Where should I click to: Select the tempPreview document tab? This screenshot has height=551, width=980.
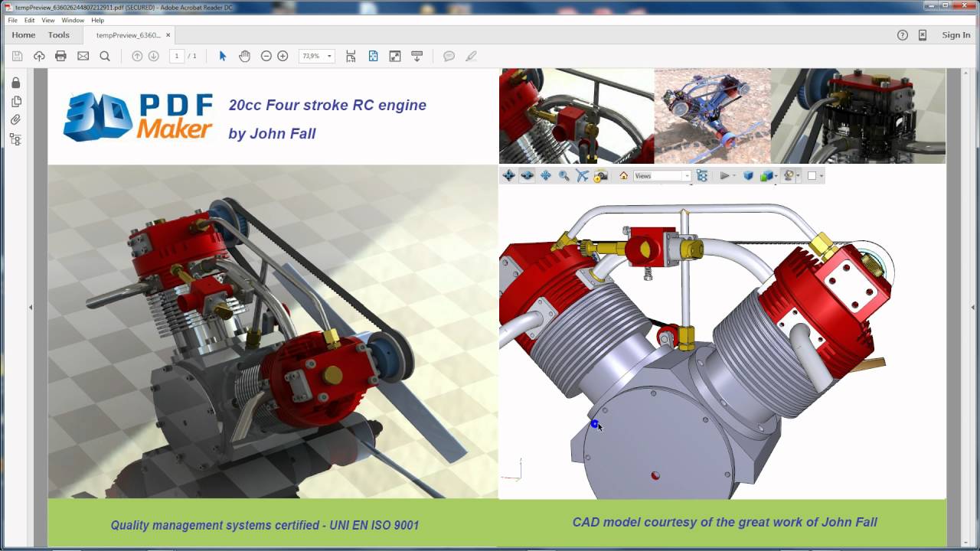point(128,35)
